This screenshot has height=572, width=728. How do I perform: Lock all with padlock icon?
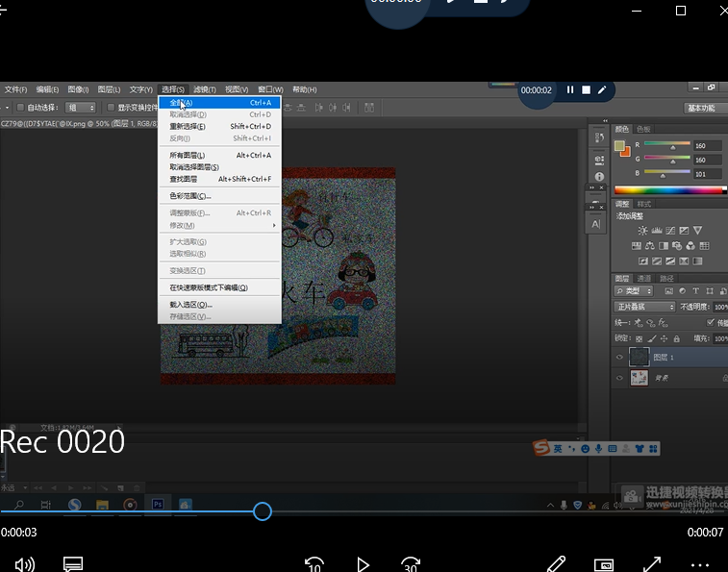tap(676, 339)
